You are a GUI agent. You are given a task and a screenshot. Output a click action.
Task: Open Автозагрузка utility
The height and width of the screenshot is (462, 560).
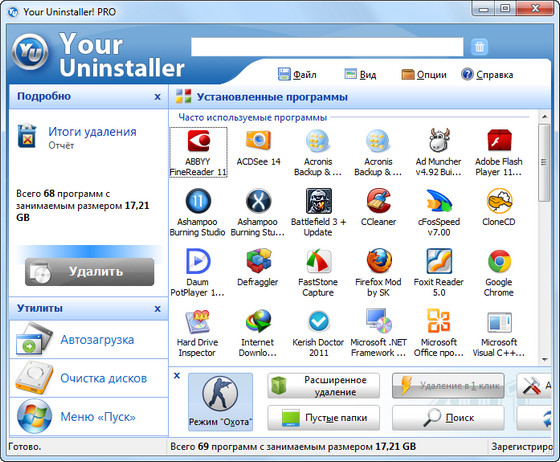[89, 340]
